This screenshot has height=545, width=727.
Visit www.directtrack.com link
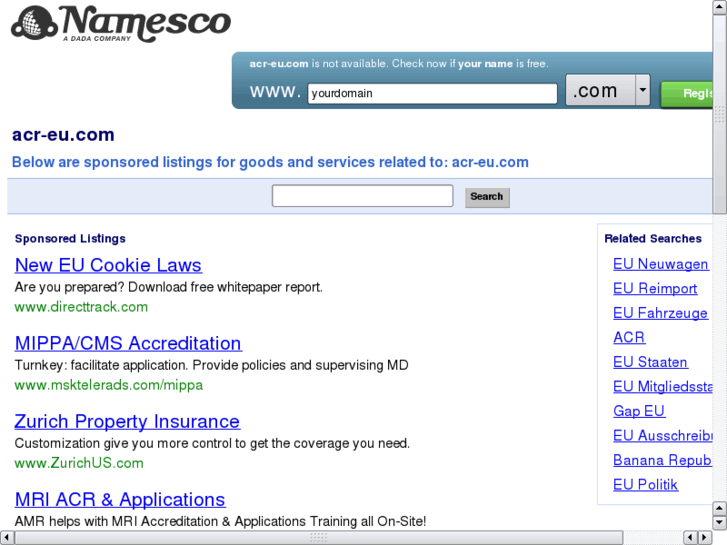pos(81,307)
